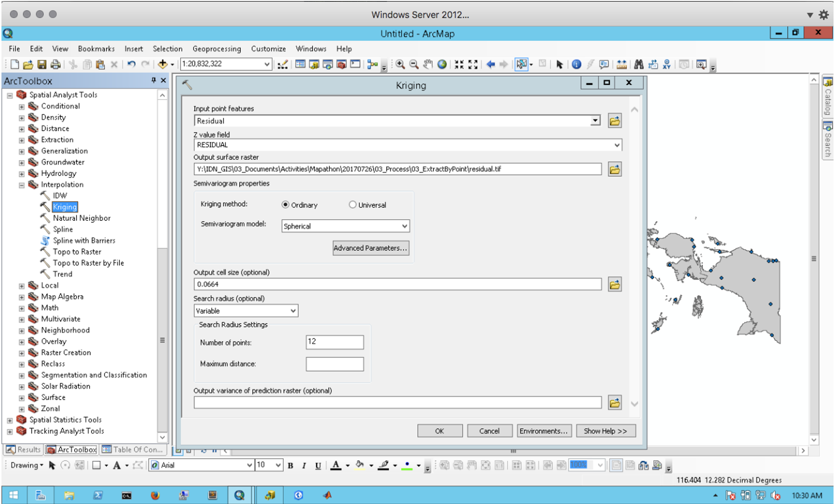Toggle bold text formatting
Image resolution: width=835 pixels, height=504 pixels.
[x=290, y=466]
